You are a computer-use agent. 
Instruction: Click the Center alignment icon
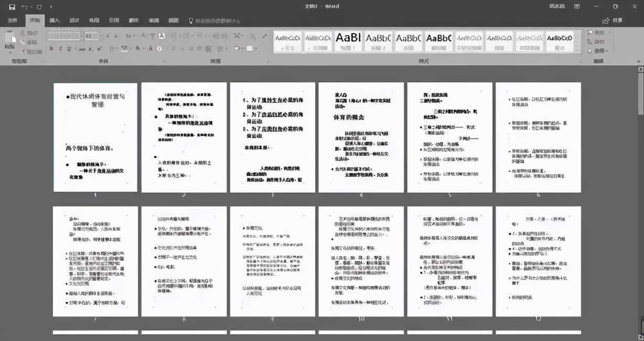coord(182,49)
